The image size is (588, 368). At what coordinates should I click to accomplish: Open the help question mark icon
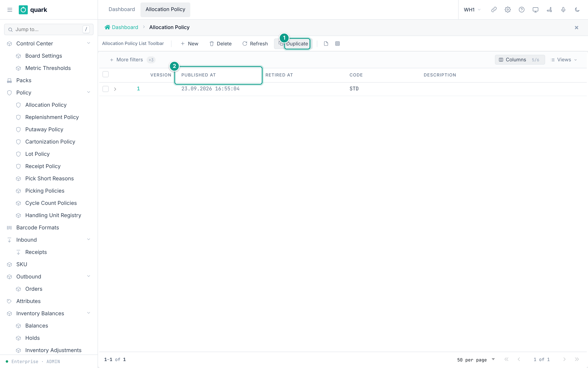tap(521, 10)
